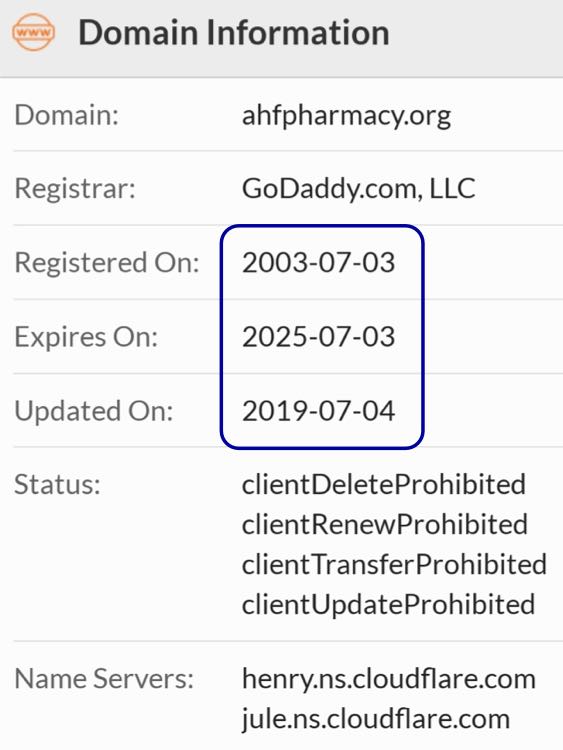The height and width of the screenshot is (750, 563).
Task: Click the Name Servers: label
Action: (x=104, y=679)
